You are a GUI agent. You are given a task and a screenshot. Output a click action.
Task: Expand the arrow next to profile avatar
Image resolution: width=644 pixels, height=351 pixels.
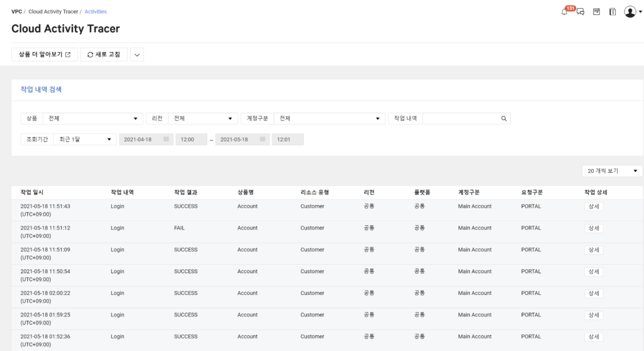point(640,12)
